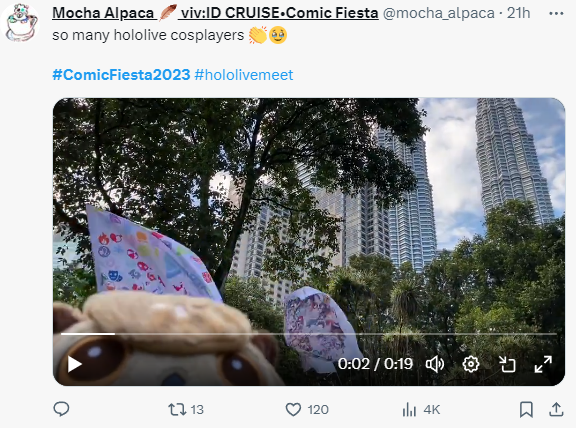This screenshot has width=576, height=428.
Task: Open video settings gear
Action: pyautogui.click(x=471, y=364)
